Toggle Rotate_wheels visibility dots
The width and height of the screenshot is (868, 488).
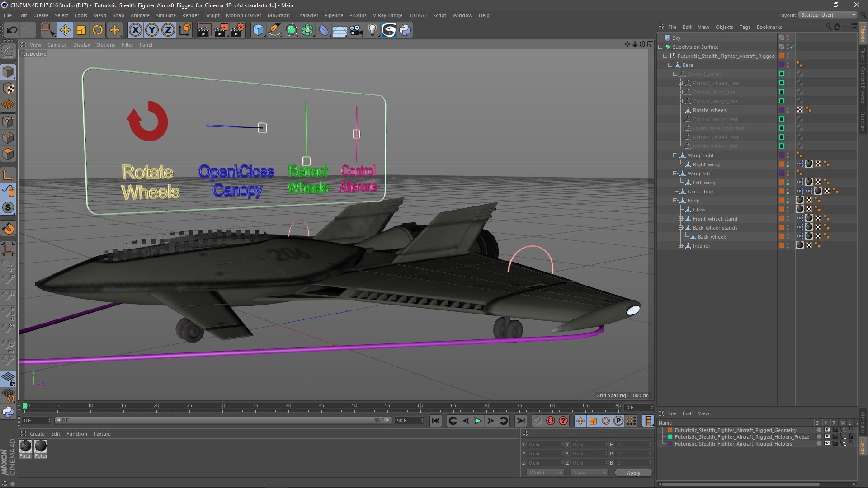(788, 110)
